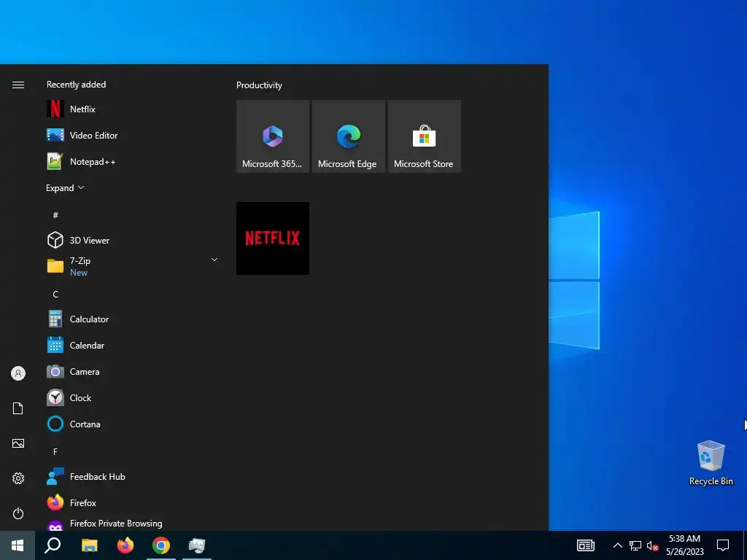Open Firefox Private Browsing
Screen dimensions: 747x560
(132, 524)
